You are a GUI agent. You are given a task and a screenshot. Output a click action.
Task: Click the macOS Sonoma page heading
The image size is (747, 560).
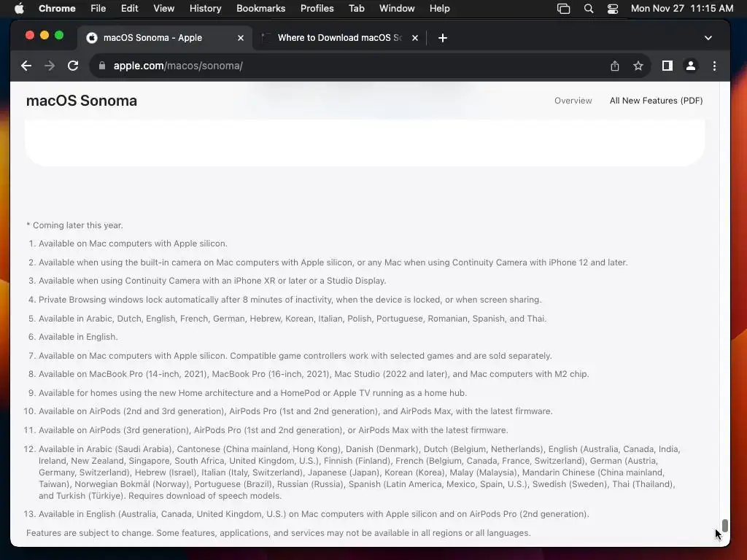click(82, 101)
